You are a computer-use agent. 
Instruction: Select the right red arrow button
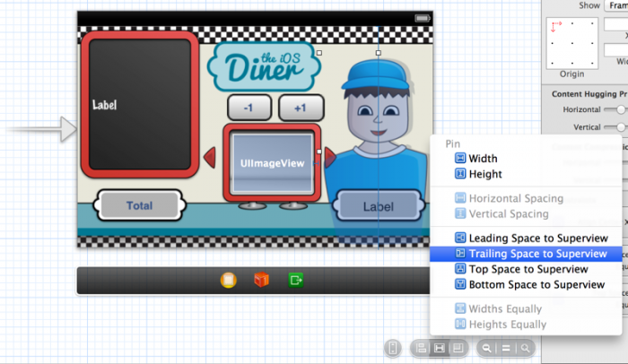tap(330, 158)
